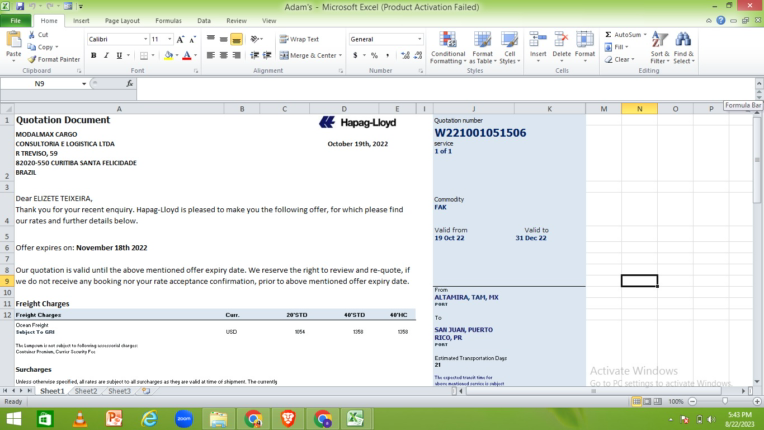
Task: Click the Cut scissors icon
Action: tap(32, 35)
